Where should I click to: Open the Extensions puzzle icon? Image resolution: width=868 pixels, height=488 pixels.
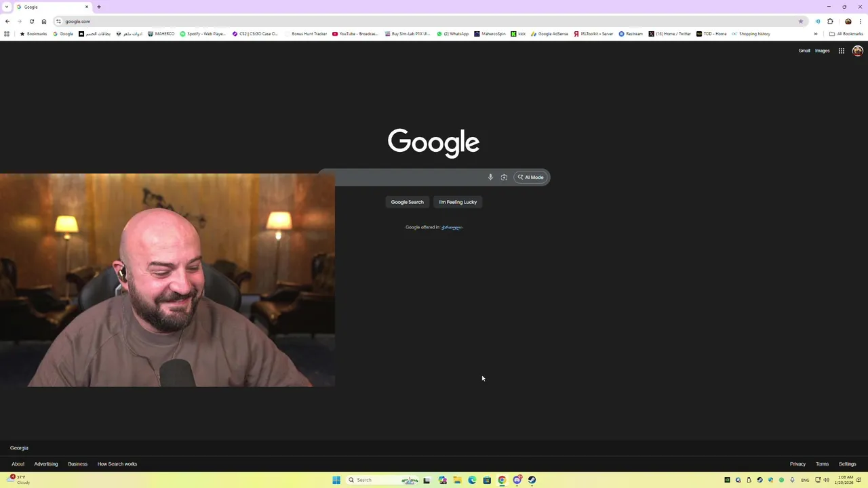[830, 21]
